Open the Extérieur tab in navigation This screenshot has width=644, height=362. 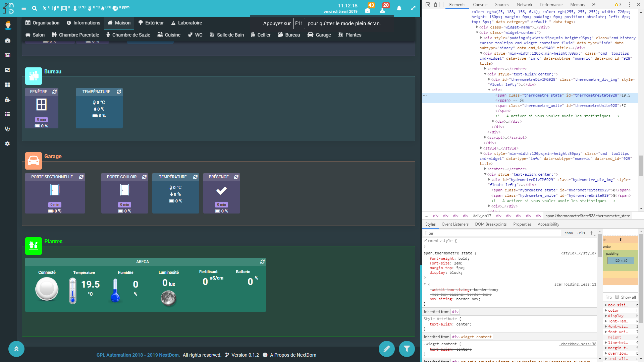(x=151, y=23)
